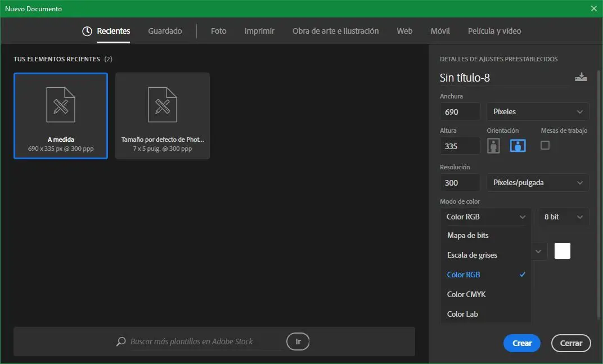603x364 pixels.
Task: Click the white background color swatch
Action: tap(562, 251)
